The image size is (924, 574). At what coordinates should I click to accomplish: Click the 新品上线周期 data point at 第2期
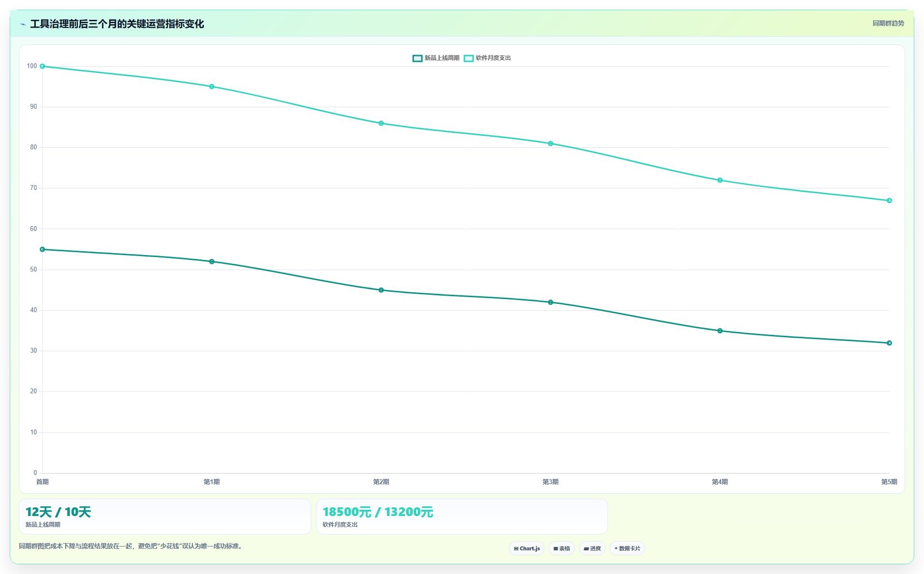coord(381,290)
